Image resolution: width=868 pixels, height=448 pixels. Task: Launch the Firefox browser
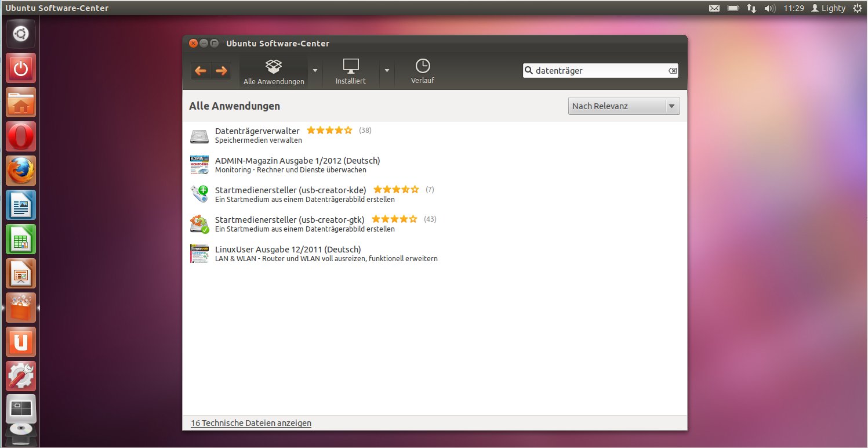point(21,171)
